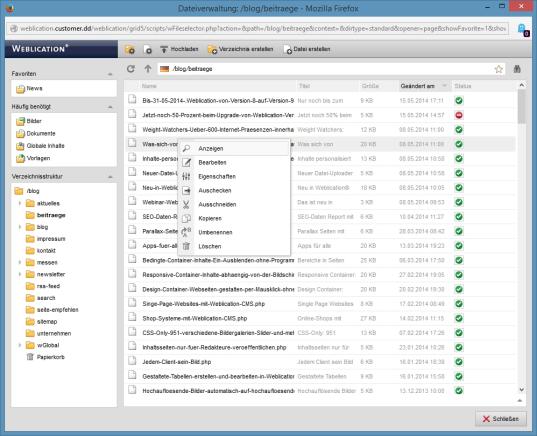
Task: Click green status icon of Bis-31-05-2014 row
Action: tap(459, 101)
